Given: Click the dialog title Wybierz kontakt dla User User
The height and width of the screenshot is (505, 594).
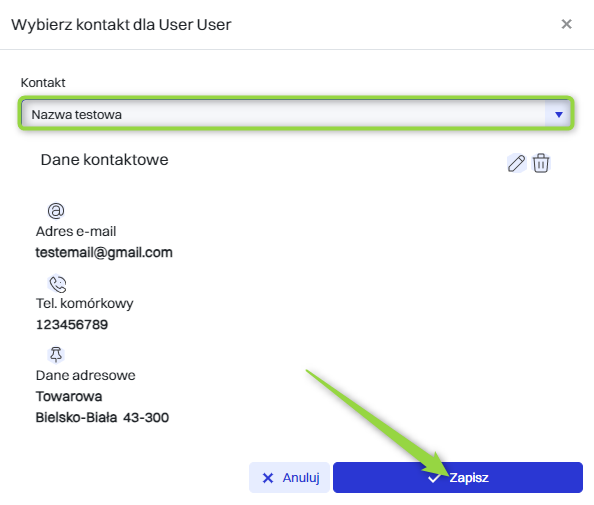Looking at the screenshot, I should point(121,25).
